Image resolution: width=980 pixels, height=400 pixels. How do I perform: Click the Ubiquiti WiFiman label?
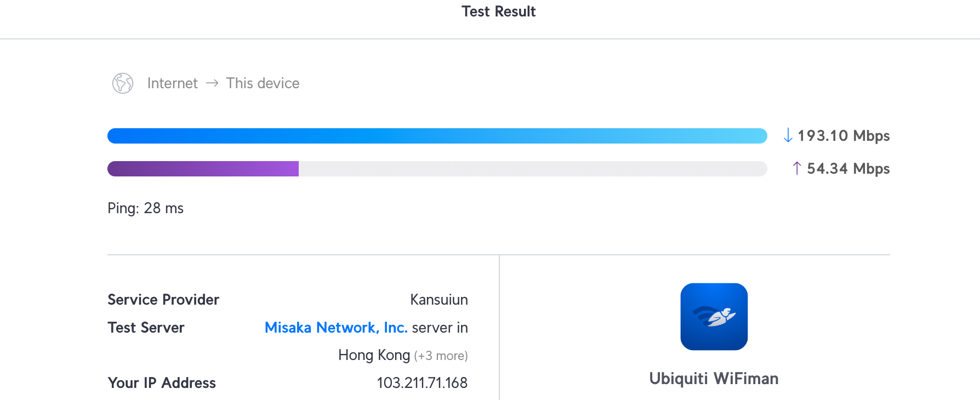coord(714,379)
